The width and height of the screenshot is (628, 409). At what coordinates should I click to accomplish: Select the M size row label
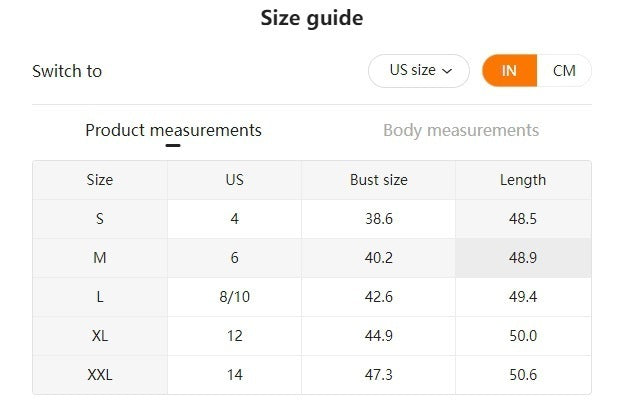pos(100,258)
